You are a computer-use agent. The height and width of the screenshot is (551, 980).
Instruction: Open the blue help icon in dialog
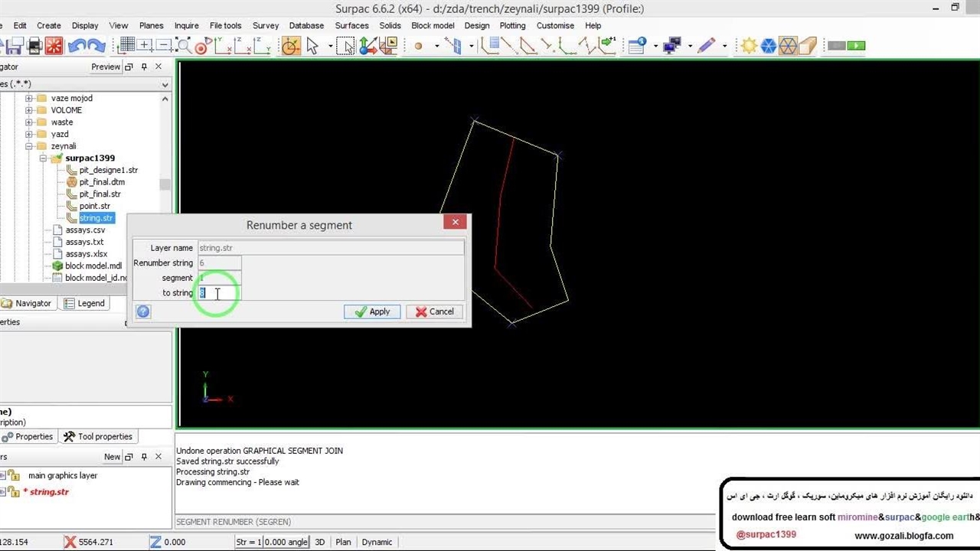pyautogui.click(x=143, y=311)
